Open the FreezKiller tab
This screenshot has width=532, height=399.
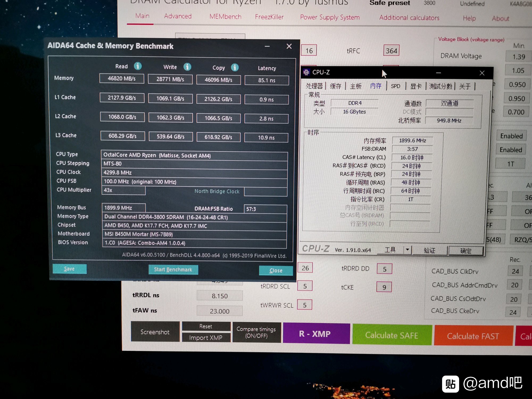pos(269,17)
